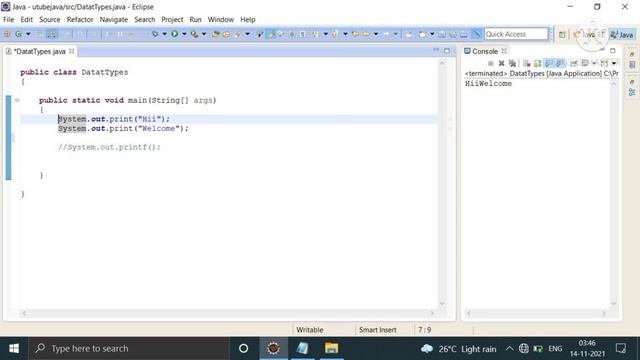Click the editor horizontal scrollbar right arrow
Screen dimensions: 640x360
pos(432,313)
